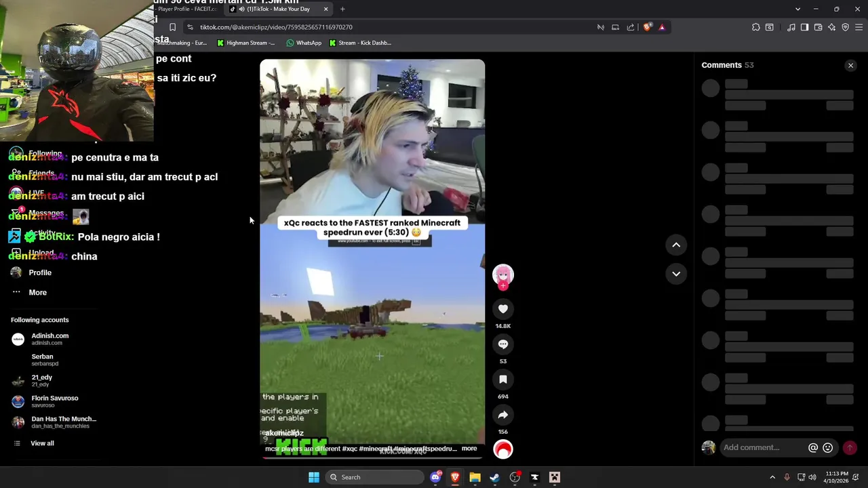
Task: Bookmark this page in the browser toolbar
Action: click(x=172, y=27)
